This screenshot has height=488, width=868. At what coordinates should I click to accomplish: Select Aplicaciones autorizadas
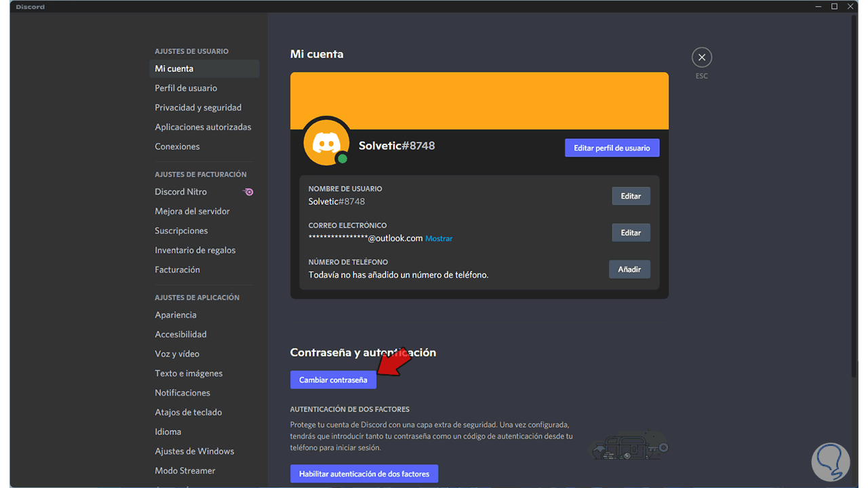click(x=204, y=127)
